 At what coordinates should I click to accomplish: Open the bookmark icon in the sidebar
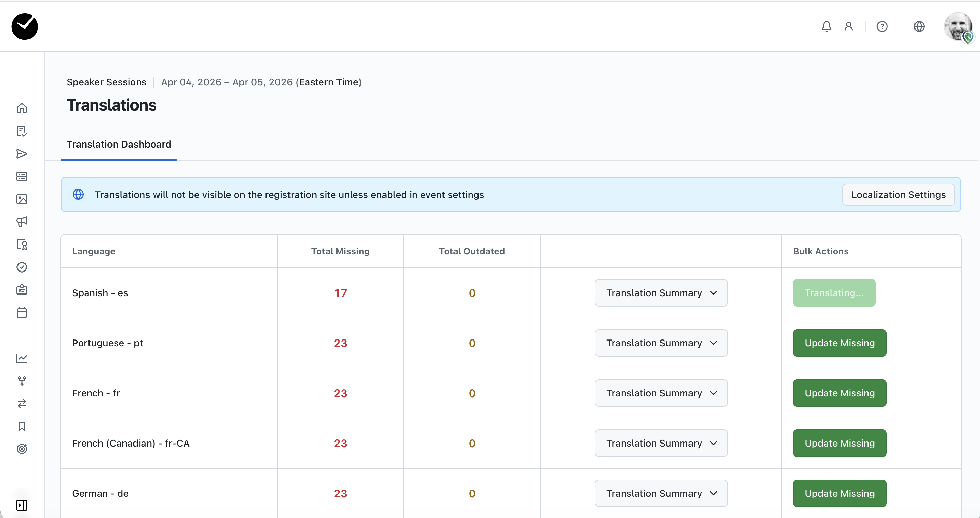point(22,426)
